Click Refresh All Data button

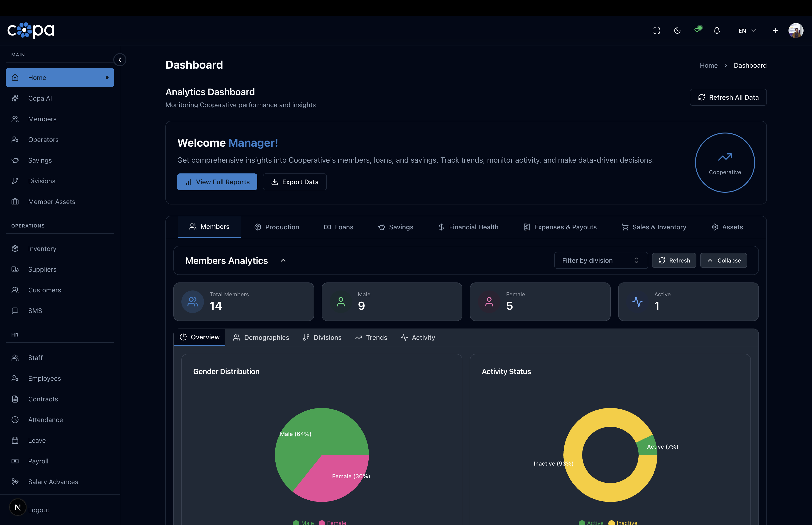(x=728, y=98)
